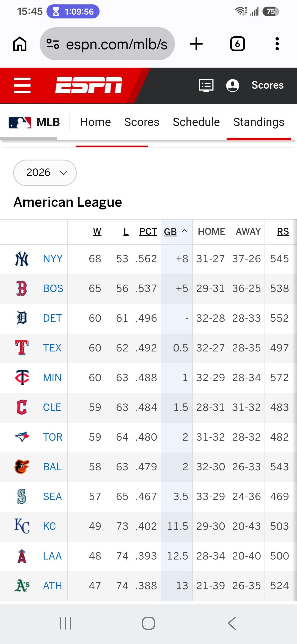Tap the ESPN watch/listings screen icon
Screen dimensions: 297x644
[x=206, y=85]
